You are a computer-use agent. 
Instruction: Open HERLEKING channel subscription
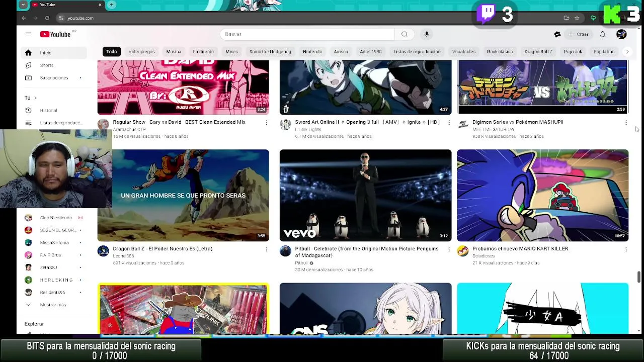[x=54, y=280]
